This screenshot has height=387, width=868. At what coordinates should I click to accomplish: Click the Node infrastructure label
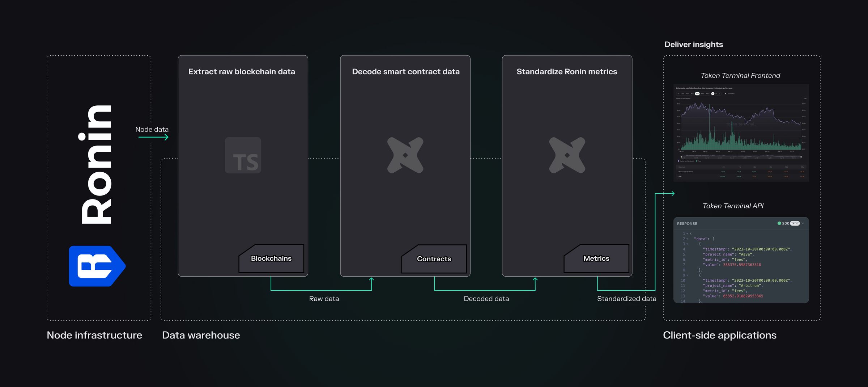click(x=94, y=335)
